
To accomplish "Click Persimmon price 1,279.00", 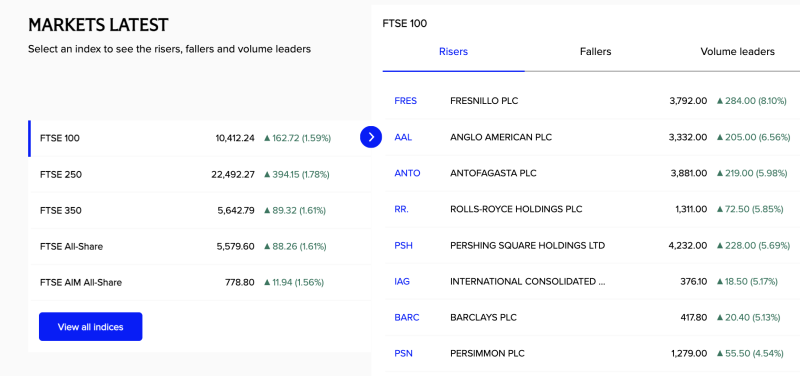I will pyautogui.click(x=690, y=354).
